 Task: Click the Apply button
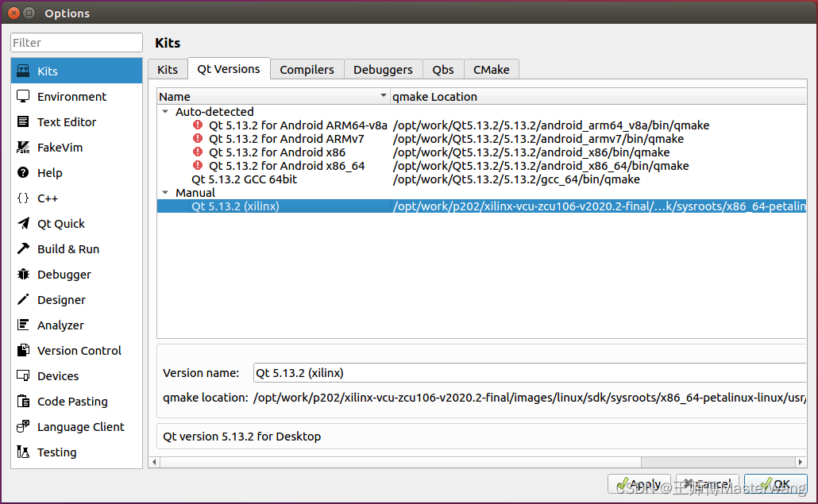click(639, 484)
